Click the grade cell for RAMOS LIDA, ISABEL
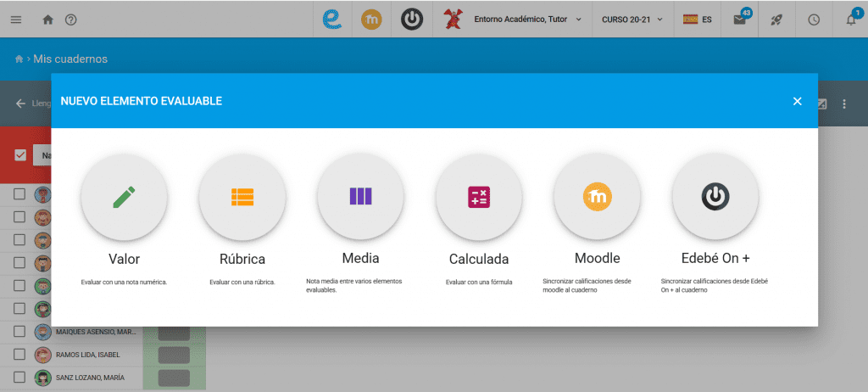This screenshot has height=392, width=868. click(x=174, y=355)
